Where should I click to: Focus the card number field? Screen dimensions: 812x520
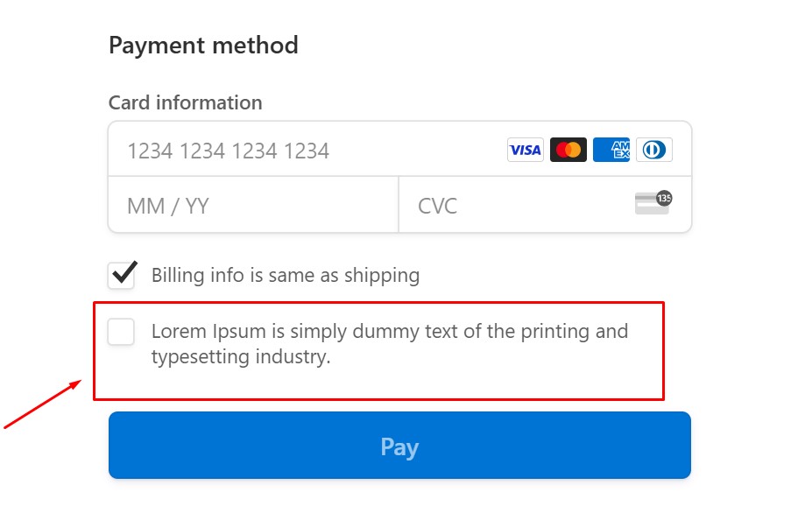tap(298, 151)
